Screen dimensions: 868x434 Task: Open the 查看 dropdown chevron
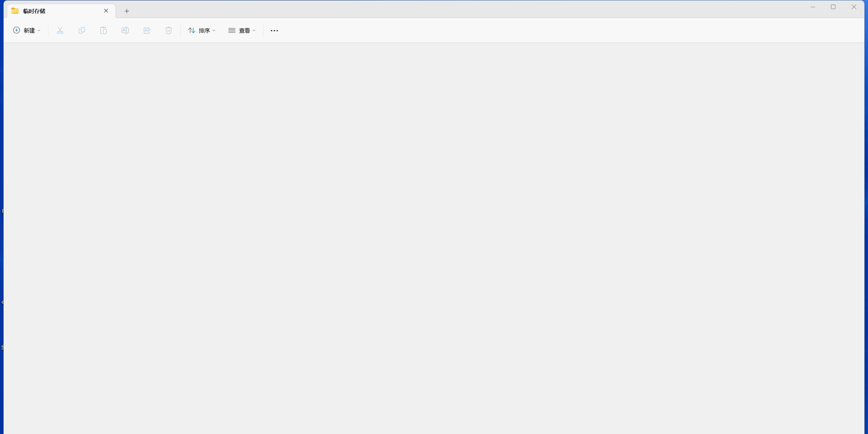254,30
